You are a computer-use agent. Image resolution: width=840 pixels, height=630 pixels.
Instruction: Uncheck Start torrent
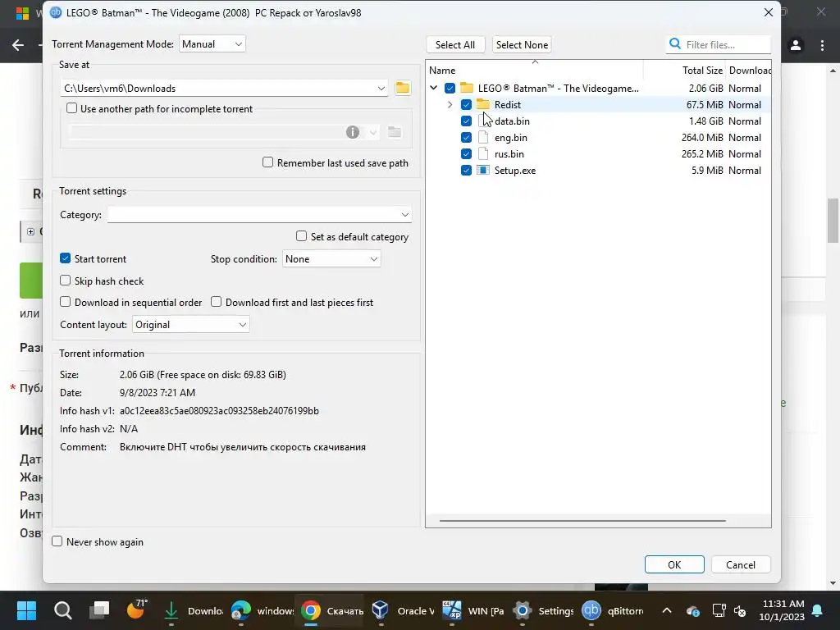[x=66, y=258]
